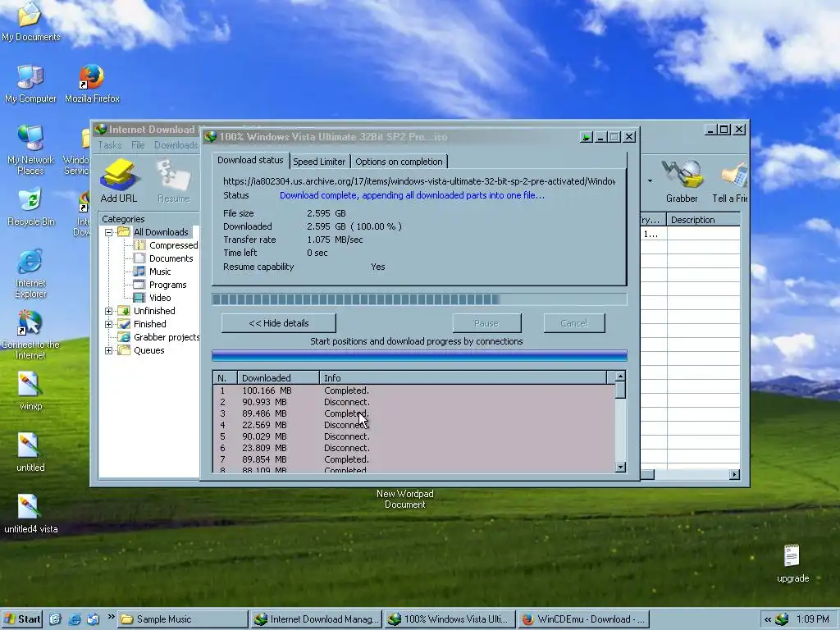
Task: Click the Cancel button
Action: click(574, 323)
